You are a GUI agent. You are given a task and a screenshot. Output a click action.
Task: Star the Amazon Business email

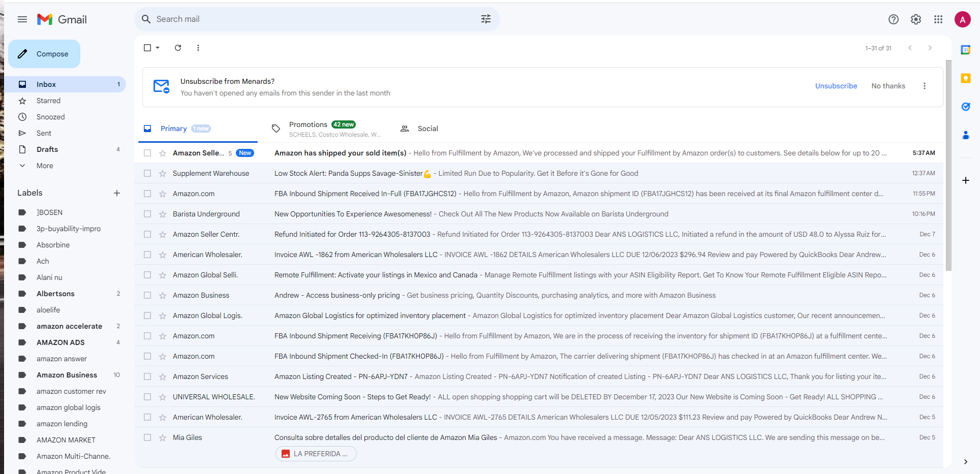click(163, 295)
